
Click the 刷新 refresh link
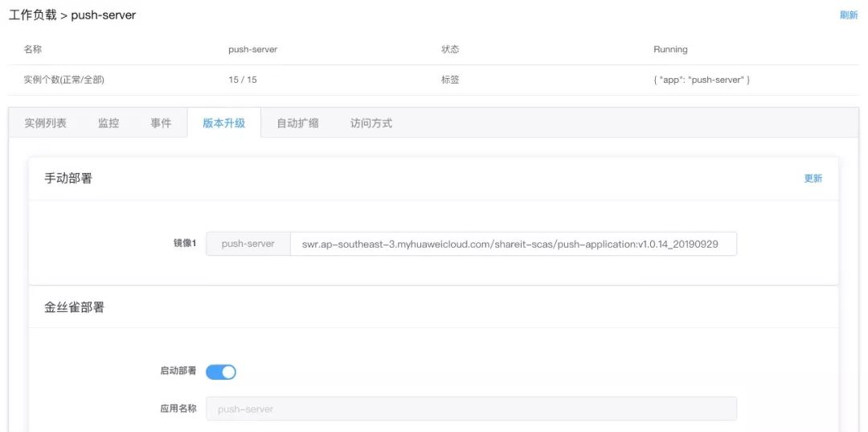[x=849, y=15]
